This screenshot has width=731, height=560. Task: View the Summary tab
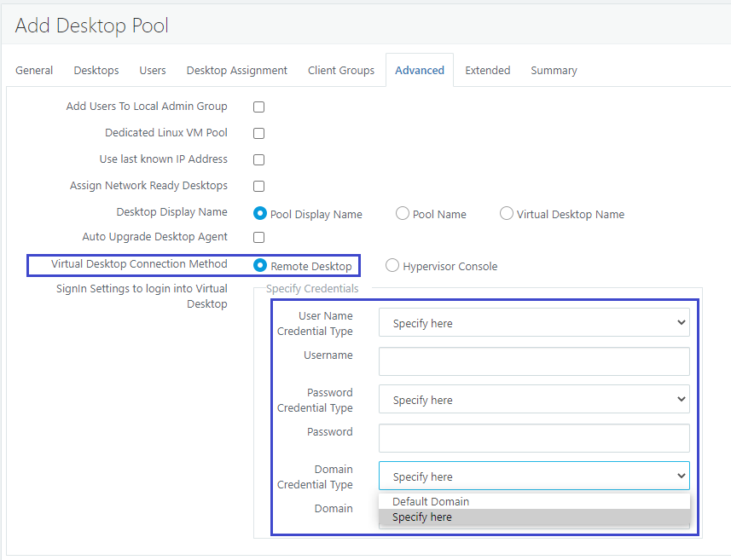coord(554,71)
